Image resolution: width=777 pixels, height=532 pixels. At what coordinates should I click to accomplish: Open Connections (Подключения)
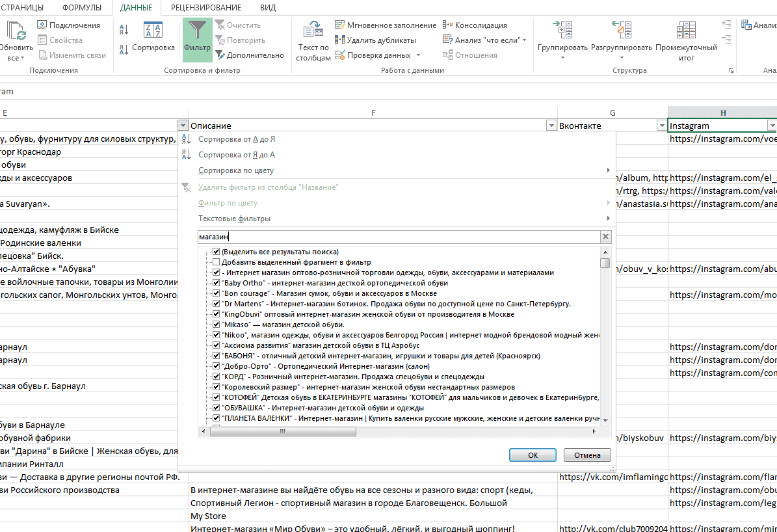[x=69, y=25]
